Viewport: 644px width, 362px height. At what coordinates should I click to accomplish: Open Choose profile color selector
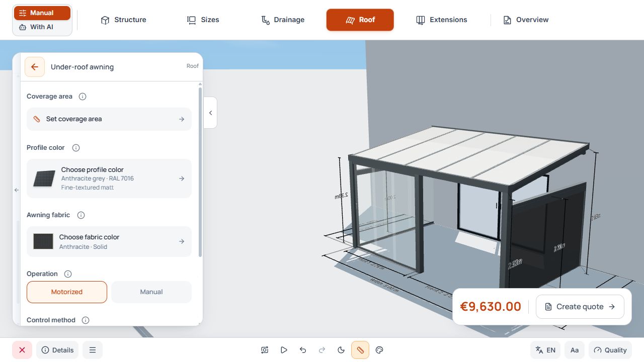click(109, 178)
